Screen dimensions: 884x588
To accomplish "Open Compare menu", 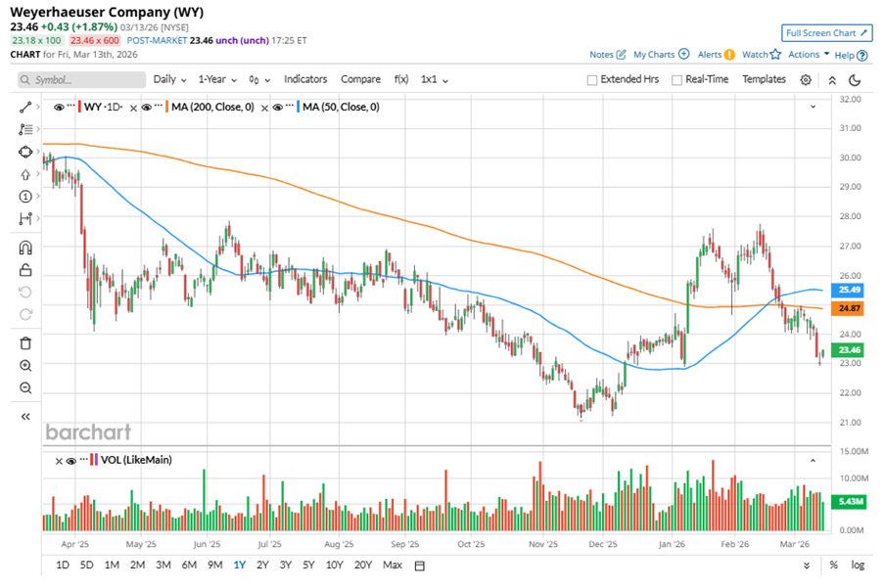I will click(x=360, y=79).
